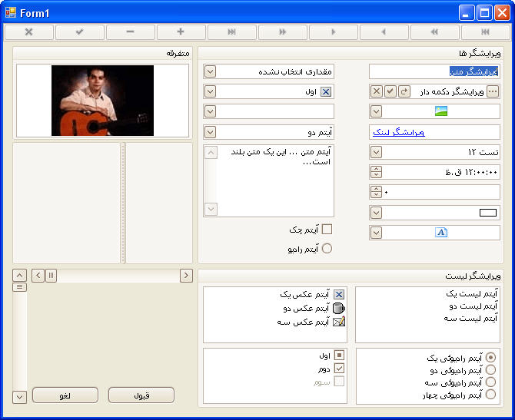Select the آیتم رادیو radio button

(x=327, y=249)
